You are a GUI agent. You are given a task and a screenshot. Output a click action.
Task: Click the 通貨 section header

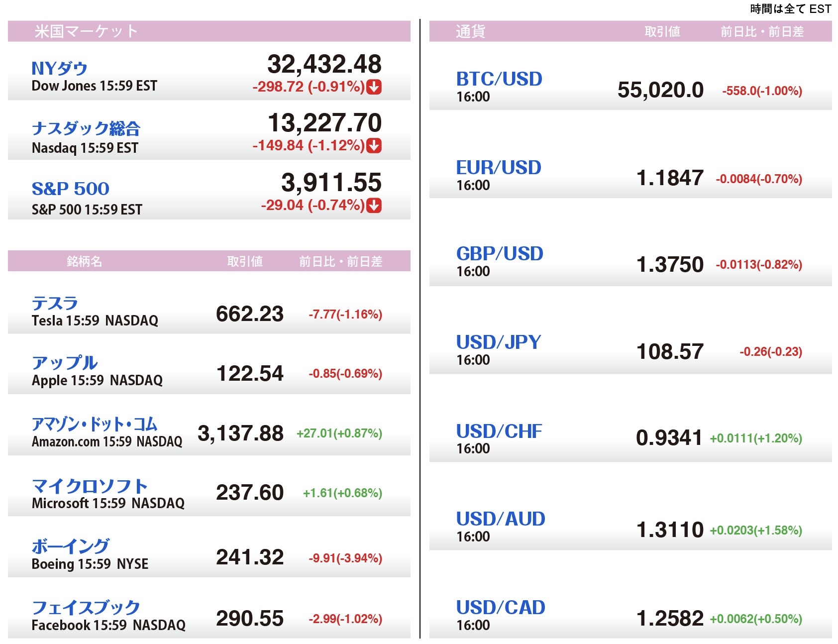470,31
